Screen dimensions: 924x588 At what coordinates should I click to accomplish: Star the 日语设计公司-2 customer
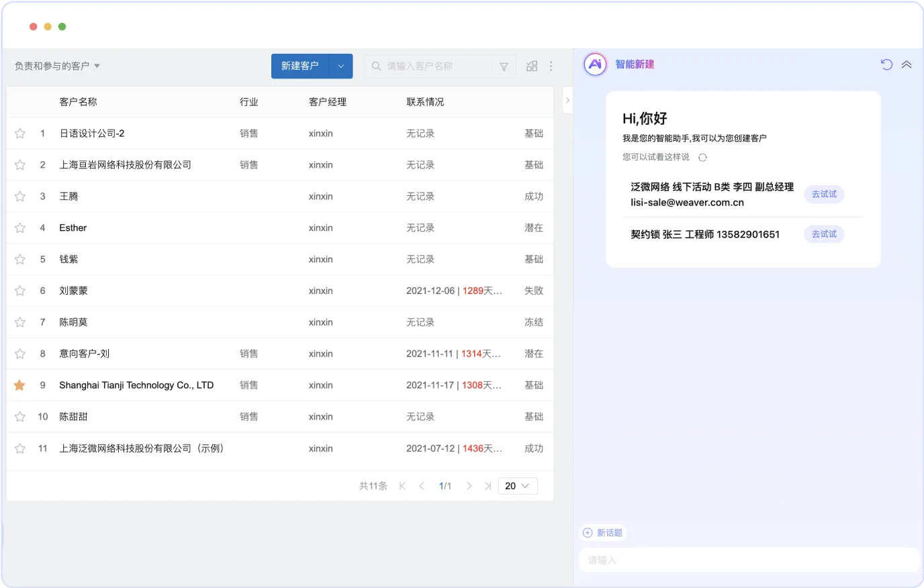[20, 134]
